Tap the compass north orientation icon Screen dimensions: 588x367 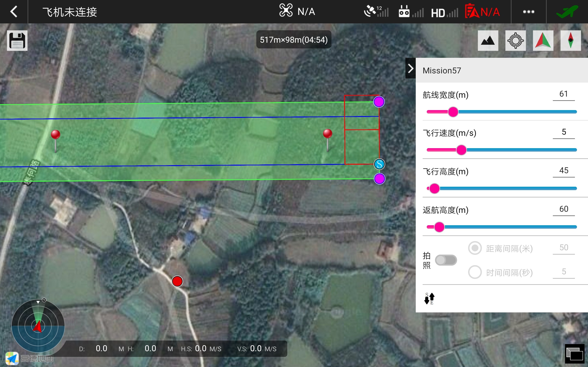(x=570, y=41)
